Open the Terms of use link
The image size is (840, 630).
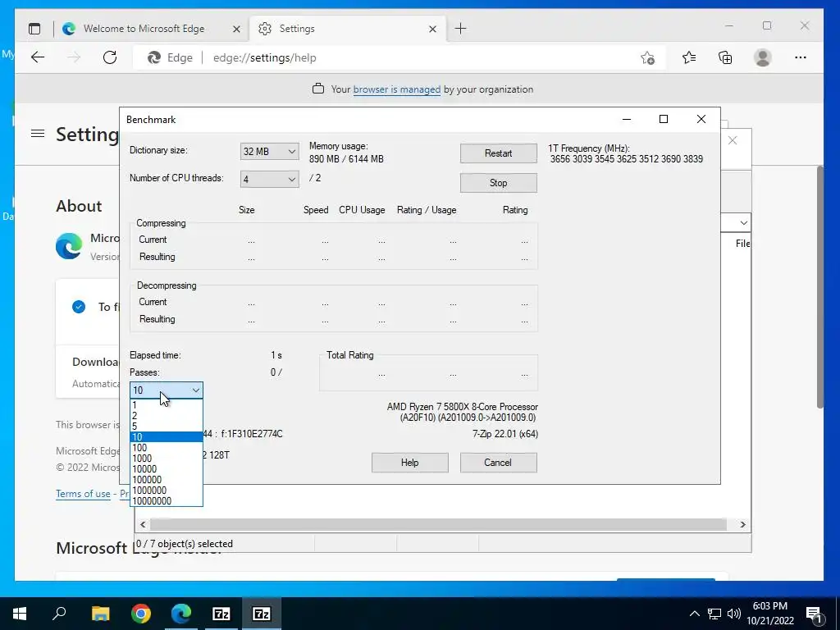pos(83,493)
